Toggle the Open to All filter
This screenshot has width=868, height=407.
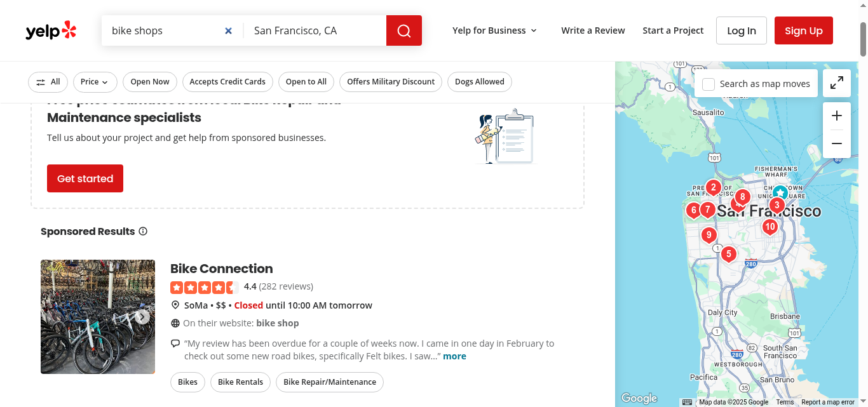pyautogui.click(x=306, y=82)
